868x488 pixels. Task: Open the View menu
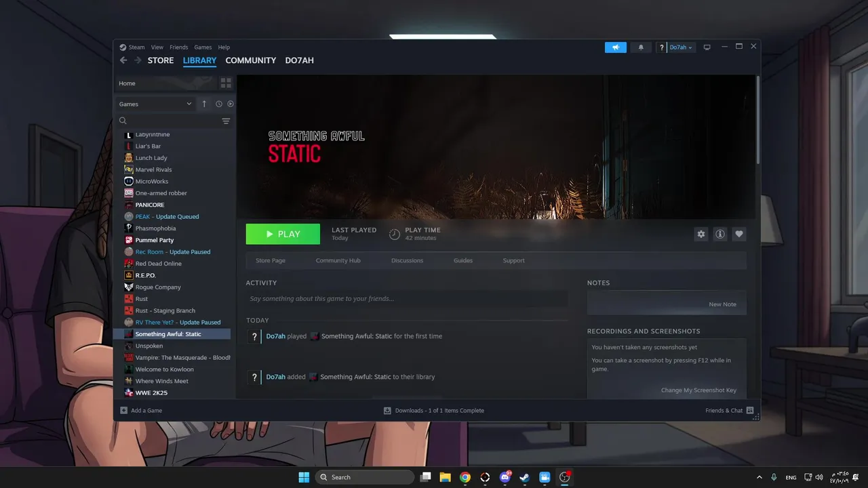coord(157,47)
